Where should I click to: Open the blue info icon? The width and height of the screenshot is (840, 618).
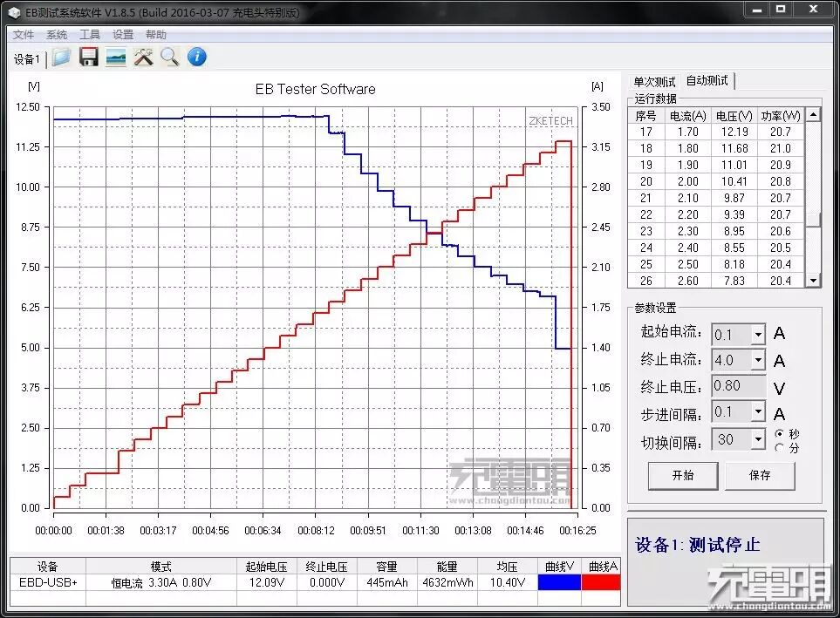(x=196, y=57)
